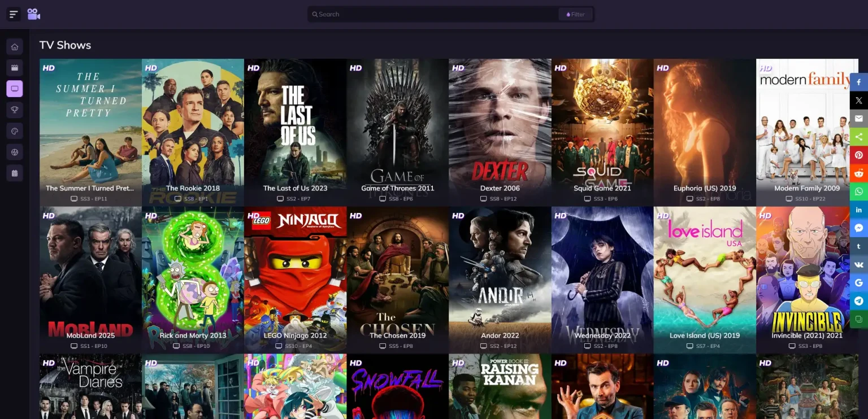Click the 'MobLand 2025' title link
The image size is (868, 419).
(90, 335)
